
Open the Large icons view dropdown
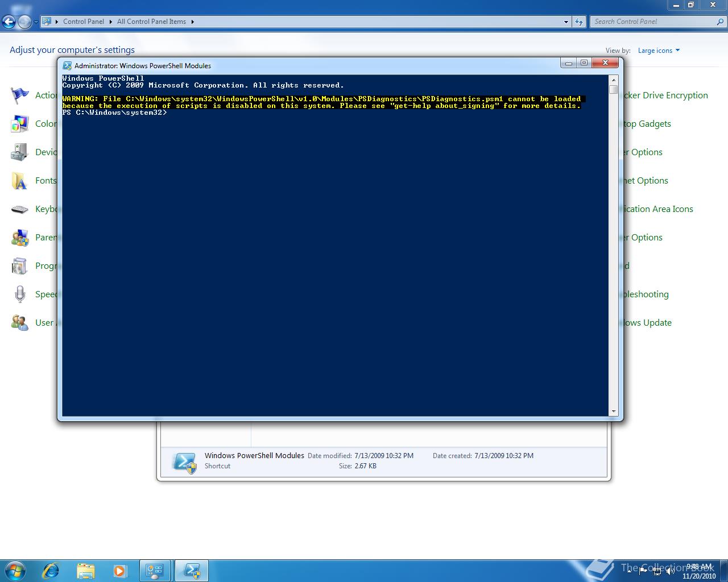[658, 50]
